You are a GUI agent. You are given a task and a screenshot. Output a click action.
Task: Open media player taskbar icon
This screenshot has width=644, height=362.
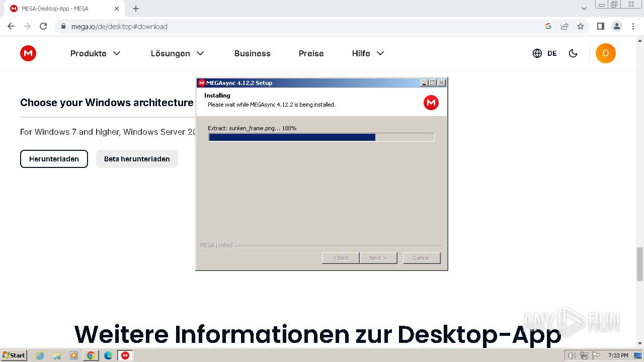(x=74, y=355)
